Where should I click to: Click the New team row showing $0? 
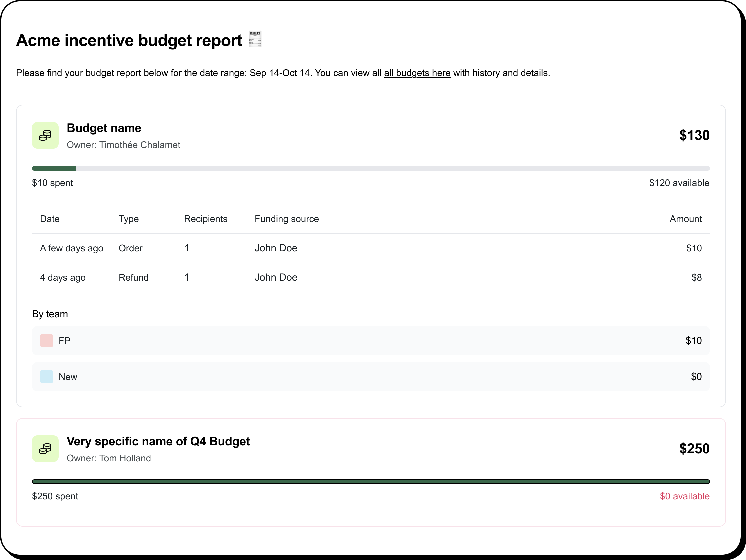tap(370, 377)
